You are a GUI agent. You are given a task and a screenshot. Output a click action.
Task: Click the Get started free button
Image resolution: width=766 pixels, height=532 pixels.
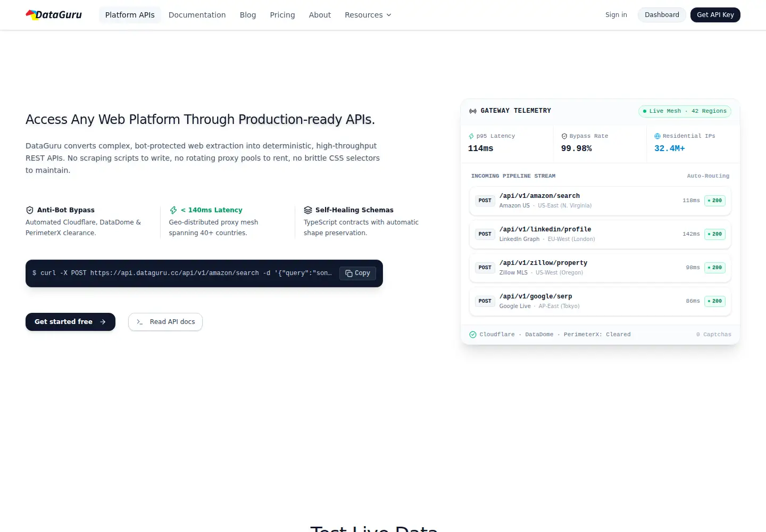[70, 322]
